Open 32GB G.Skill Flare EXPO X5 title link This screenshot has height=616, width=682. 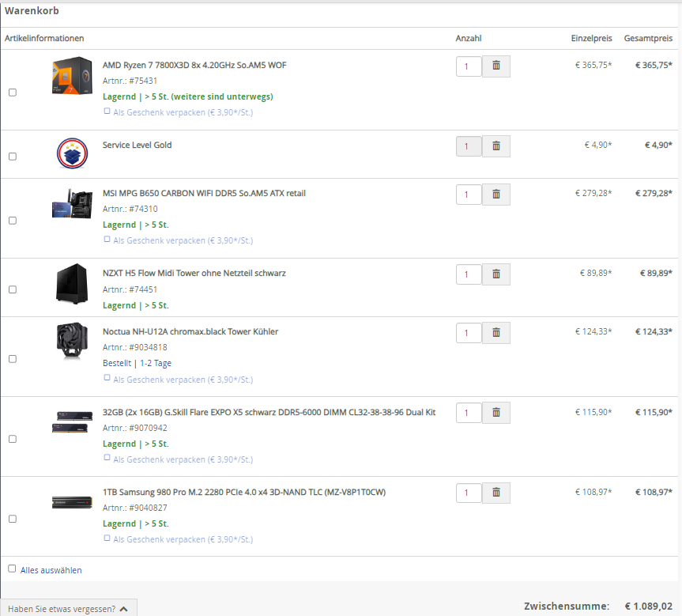tap(269, 412)
